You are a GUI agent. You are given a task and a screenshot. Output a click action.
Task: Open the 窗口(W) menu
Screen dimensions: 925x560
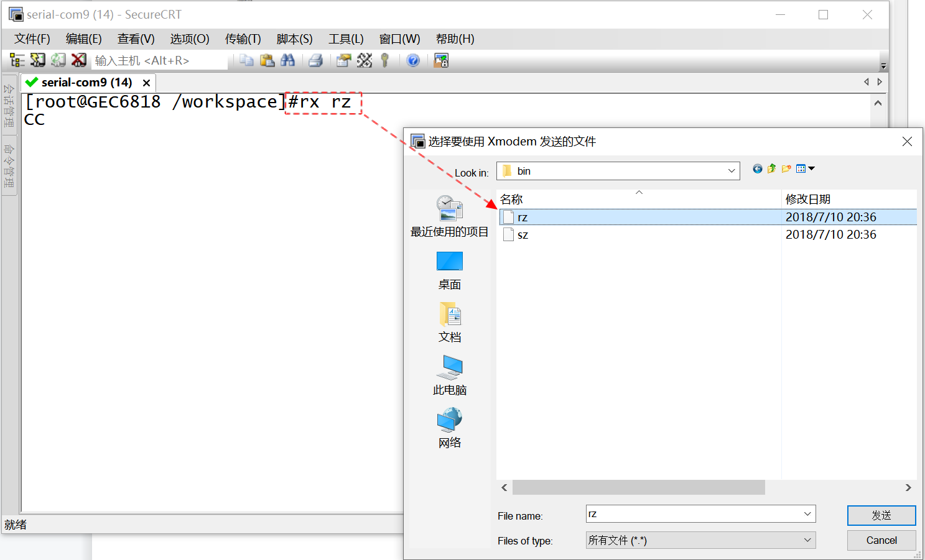coord(400,39)
